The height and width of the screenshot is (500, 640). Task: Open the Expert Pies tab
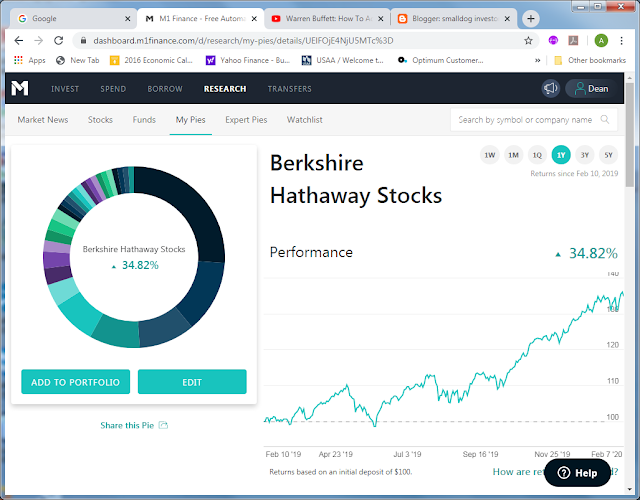246,120
